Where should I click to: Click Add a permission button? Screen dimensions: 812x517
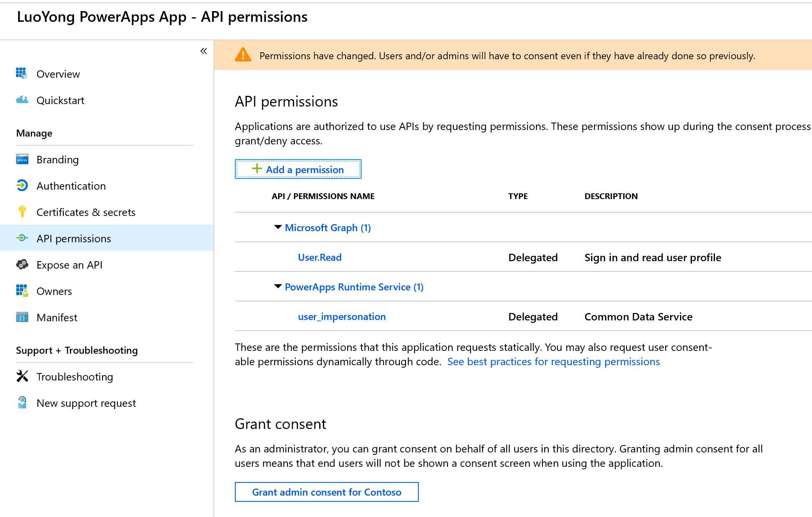pyautogui.click(x=298, y=169)
